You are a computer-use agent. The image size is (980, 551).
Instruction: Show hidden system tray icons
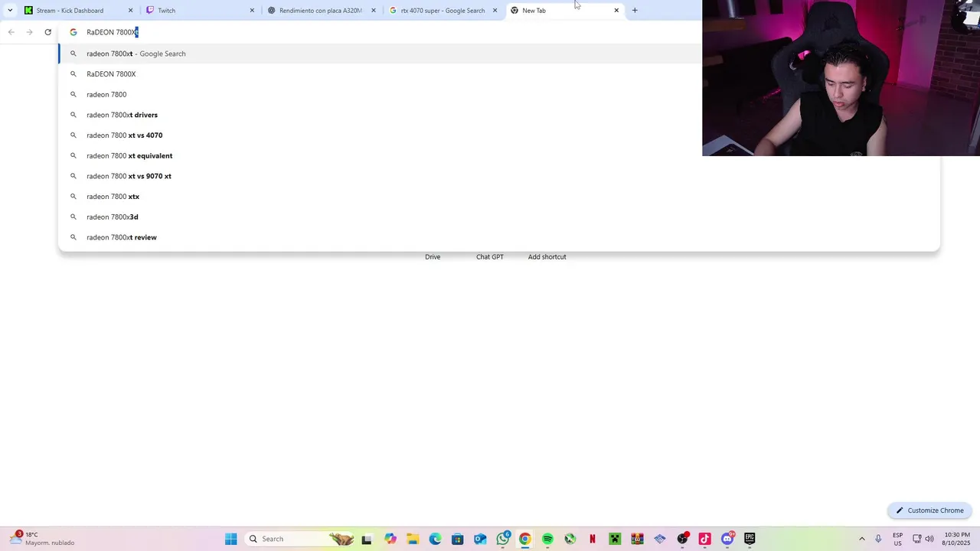point(862,539)
